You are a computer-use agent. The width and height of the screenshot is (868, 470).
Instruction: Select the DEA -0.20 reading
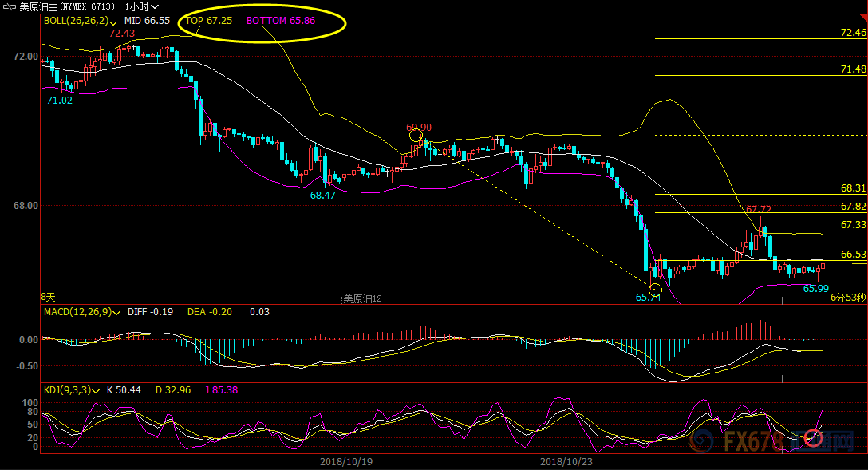209,312
